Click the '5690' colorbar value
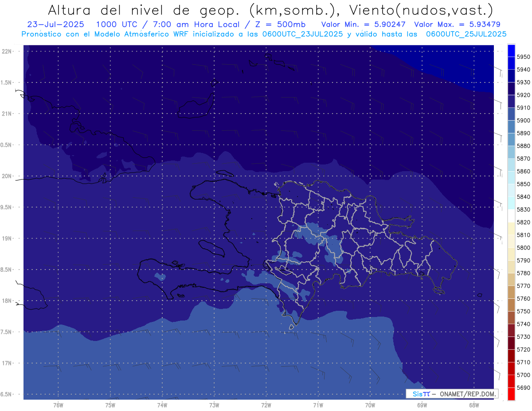The height and width of the screenshot is (411, 532). [x=524, y=388]
